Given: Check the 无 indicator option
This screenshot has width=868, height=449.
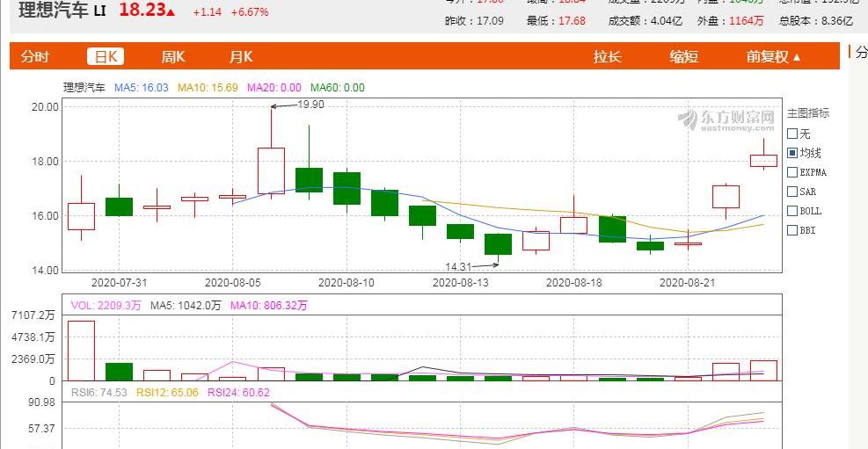Looking at the screenshot, I should coord(792,134).
